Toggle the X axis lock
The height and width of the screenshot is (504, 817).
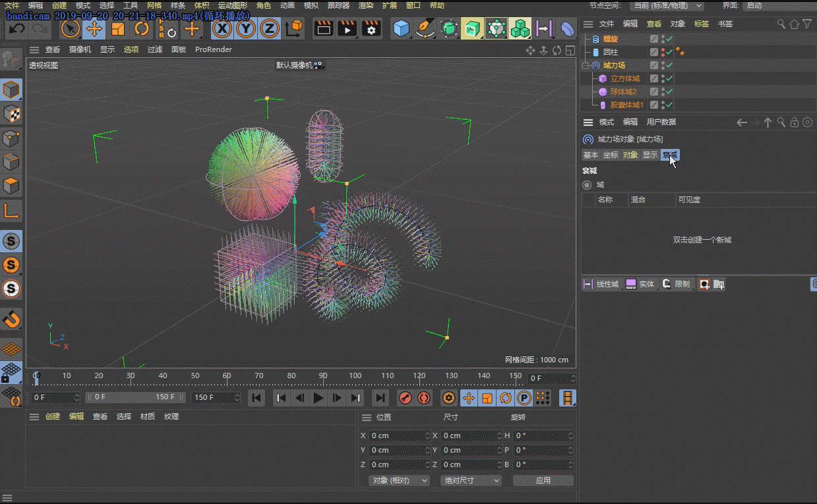click(223, 29)
